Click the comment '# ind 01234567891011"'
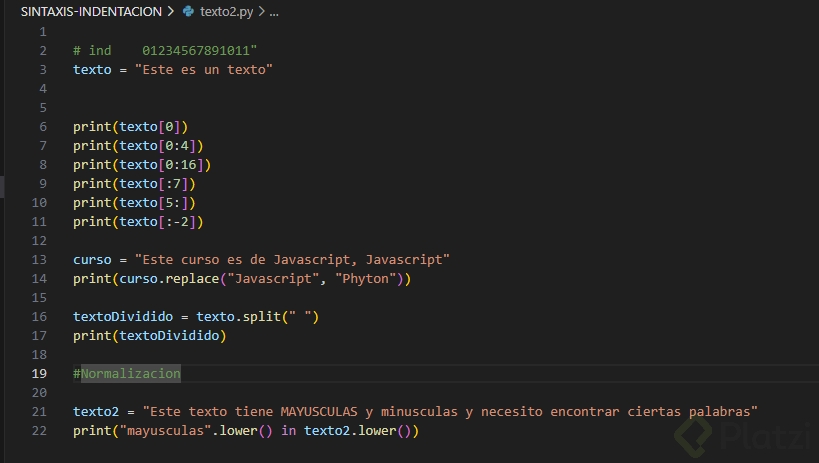 coord(165,51)
